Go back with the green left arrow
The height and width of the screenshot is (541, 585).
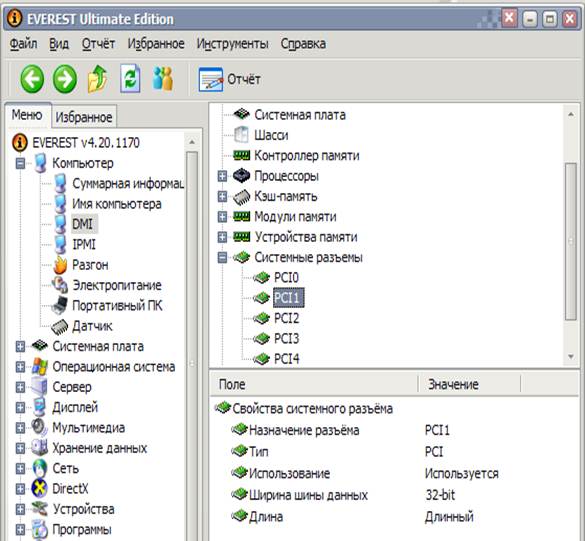pyautogui.click(x=32, y=79)
